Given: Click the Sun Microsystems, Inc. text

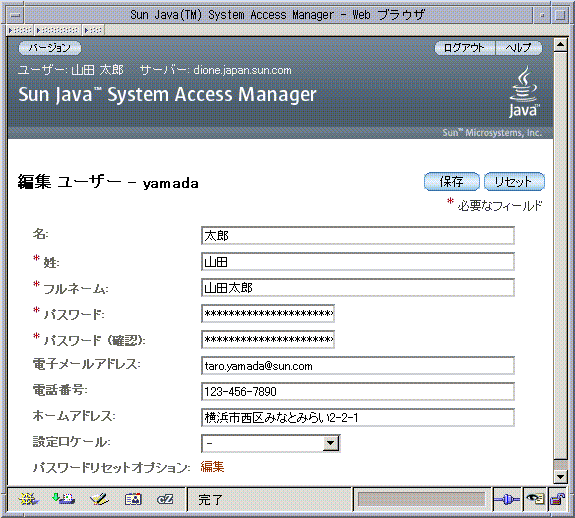Looking at the screenshot, I should [x=492, y=133].
